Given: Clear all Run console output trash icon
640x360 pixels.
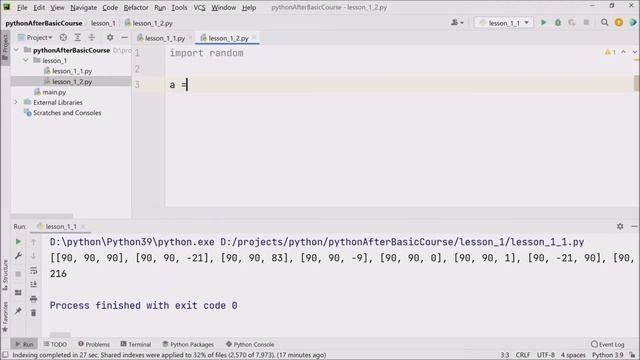Looking at the screenshot, I should pos(33,313).
